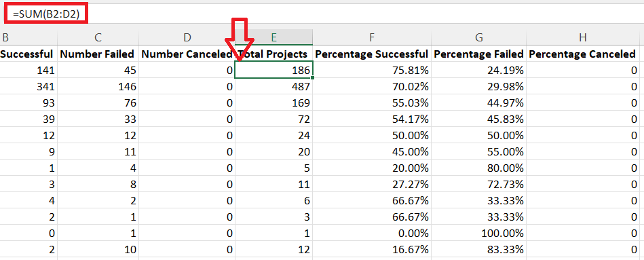Select the Successful cell showing 141
This screenshot has height=260, width=644.
tap(29, 70)
